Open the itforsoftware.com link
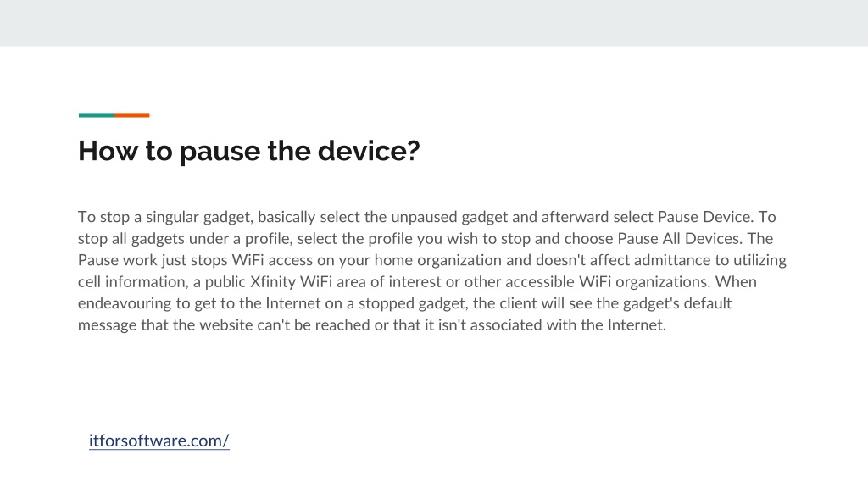 159,441
